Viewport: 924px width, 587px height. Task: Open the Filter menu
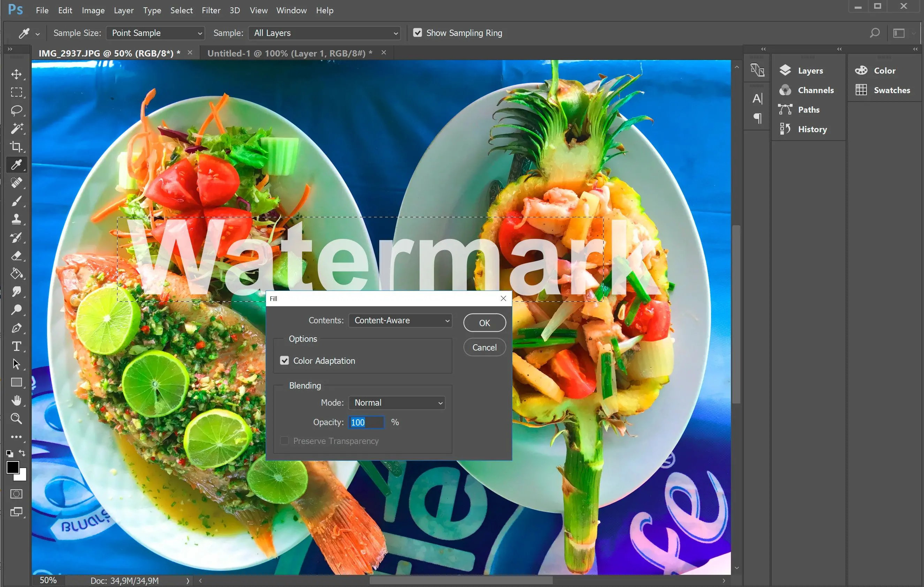click(210, 9)
